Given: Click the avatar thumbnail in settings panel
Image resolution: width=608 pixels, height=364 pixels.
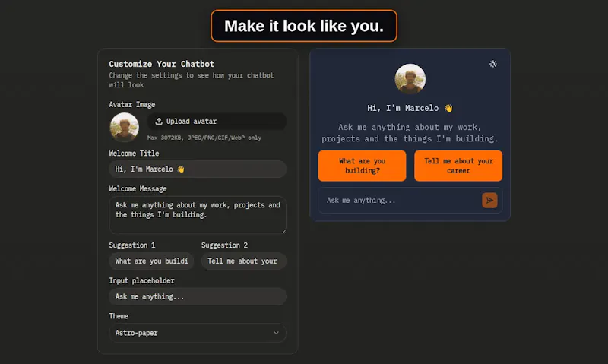Looking at the screenshot, I should click(124, 127).
